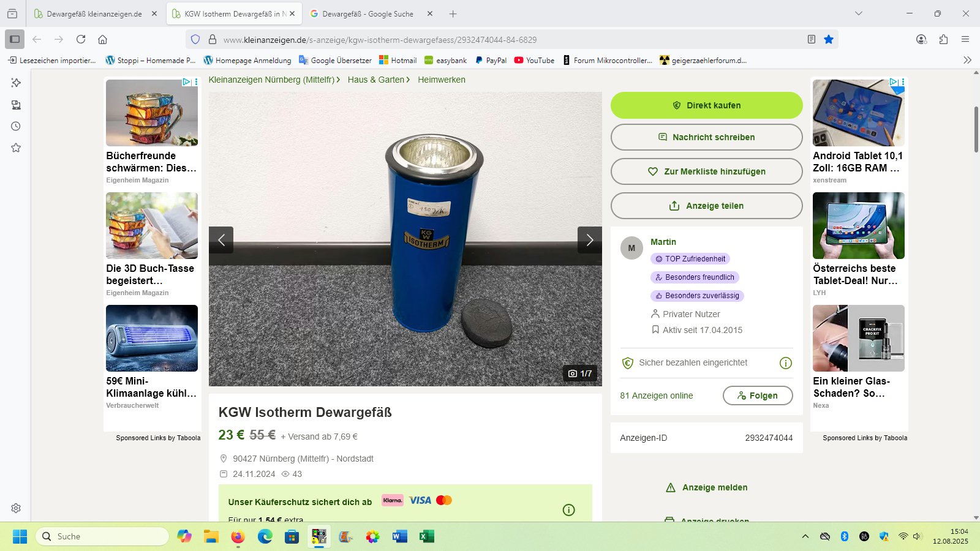Click the page vertical scrollbar
Image resolution: width=980 pixels, height=551 pixels.
pyautogui.click(x=976, y=130)
